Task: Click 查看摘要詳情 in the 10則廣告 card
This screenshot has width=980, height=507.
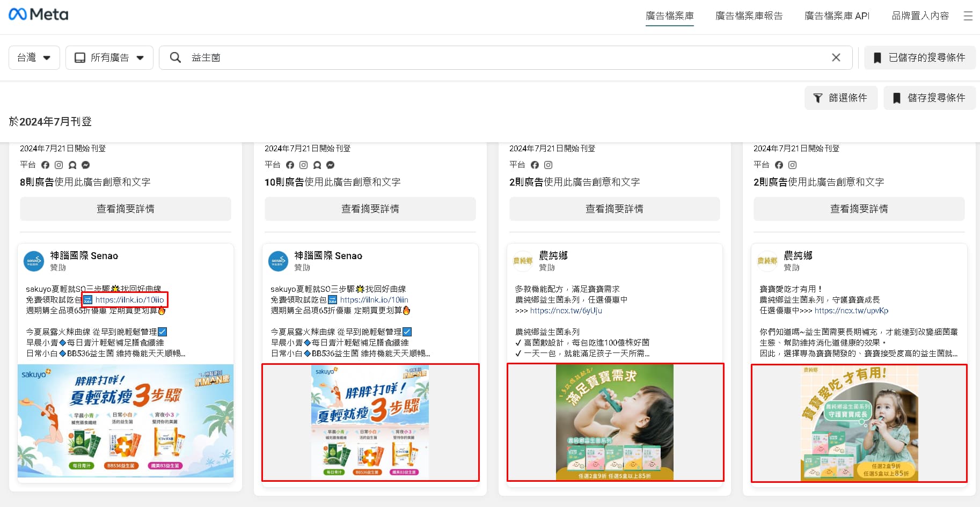Action: pyautogui.click(x=370, y=209)
